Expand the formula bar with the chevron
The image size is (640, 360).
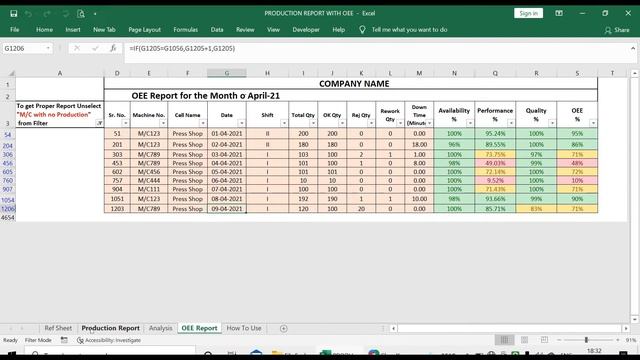click(x=633, y=48)
